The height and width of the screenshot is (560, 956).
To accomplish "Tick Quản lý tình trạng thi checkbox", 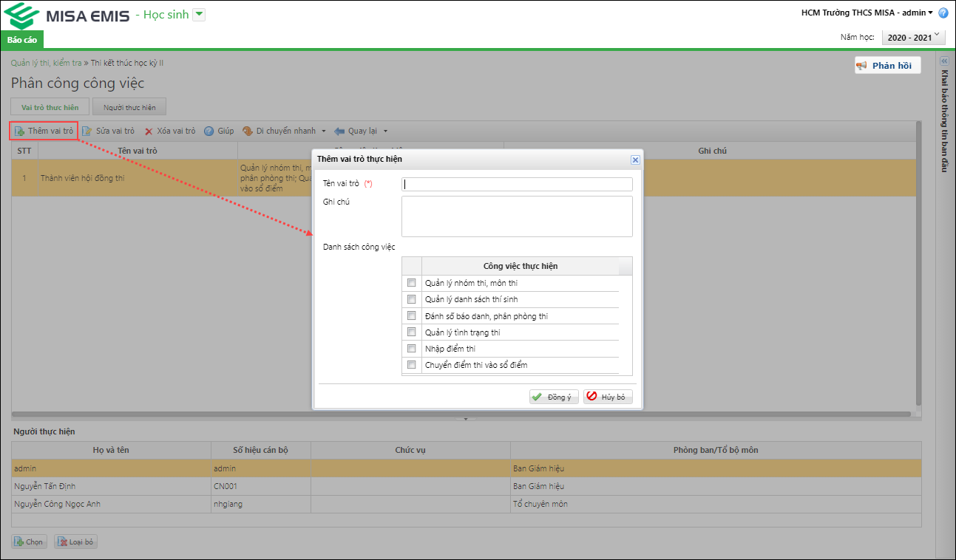I will pos(412,332).
